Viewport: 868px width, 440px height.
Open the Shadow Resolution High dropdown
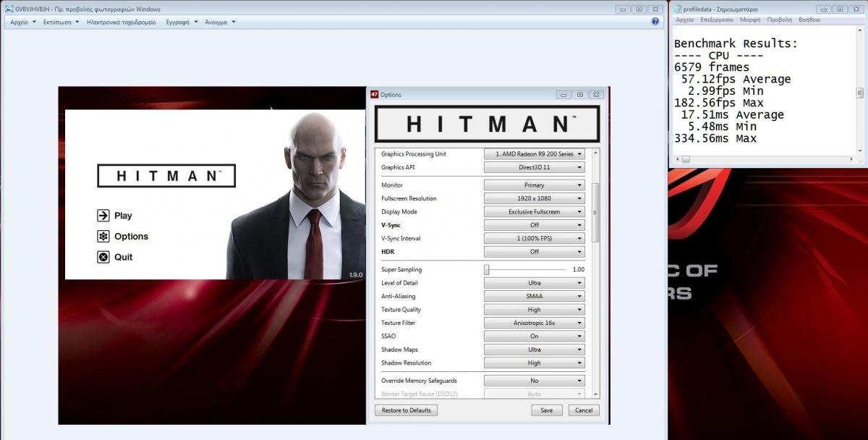click(534, 363)
